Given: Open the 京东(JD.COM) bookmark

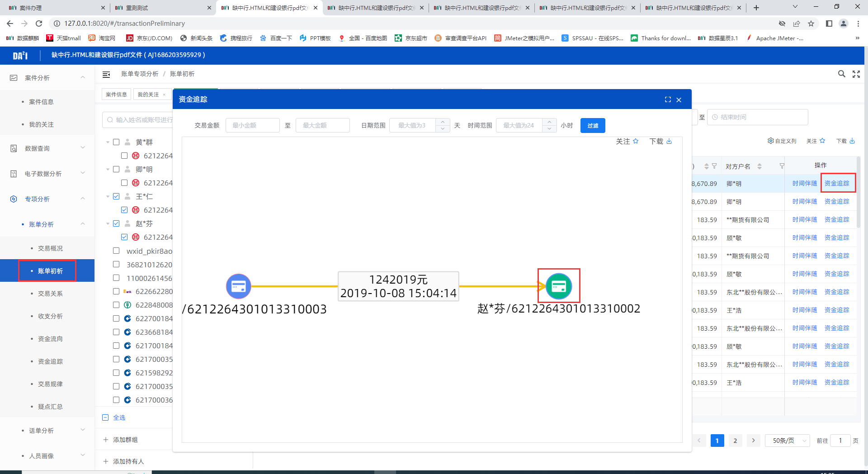Looking at the screenshot, I should (149, 38).
